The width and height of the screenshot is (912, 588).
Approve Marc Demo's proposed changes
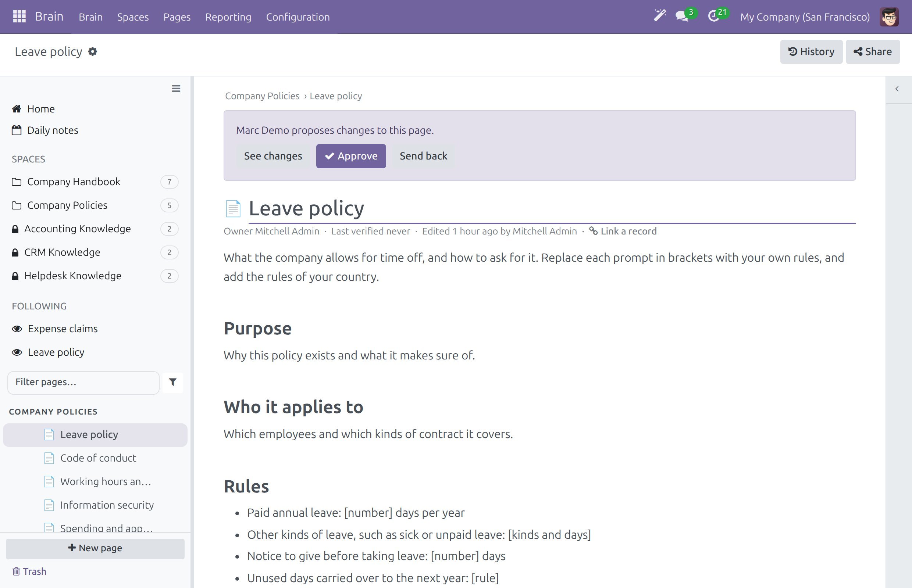click(x=351, y=156)
